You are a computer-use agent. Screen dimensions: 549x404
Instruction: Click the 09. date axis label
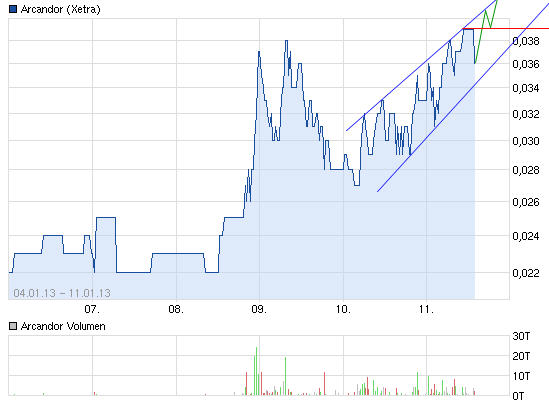[259, 309]
